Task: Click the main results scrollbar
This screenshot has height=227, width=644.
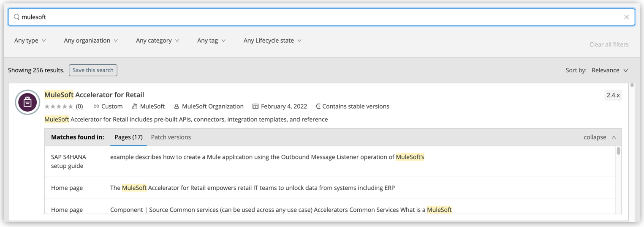Action: 632,85
